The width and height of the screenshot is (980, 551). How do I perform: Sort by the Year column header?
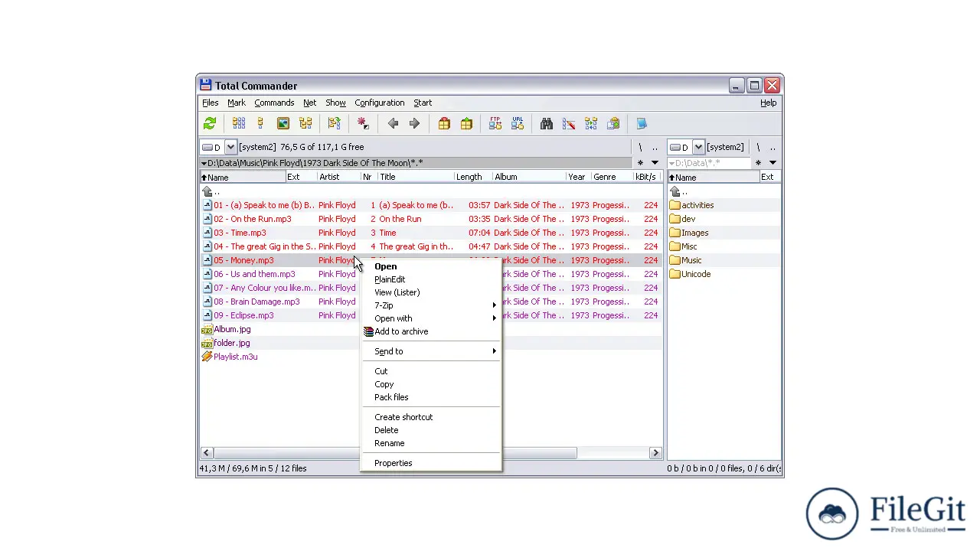[578, 177]
